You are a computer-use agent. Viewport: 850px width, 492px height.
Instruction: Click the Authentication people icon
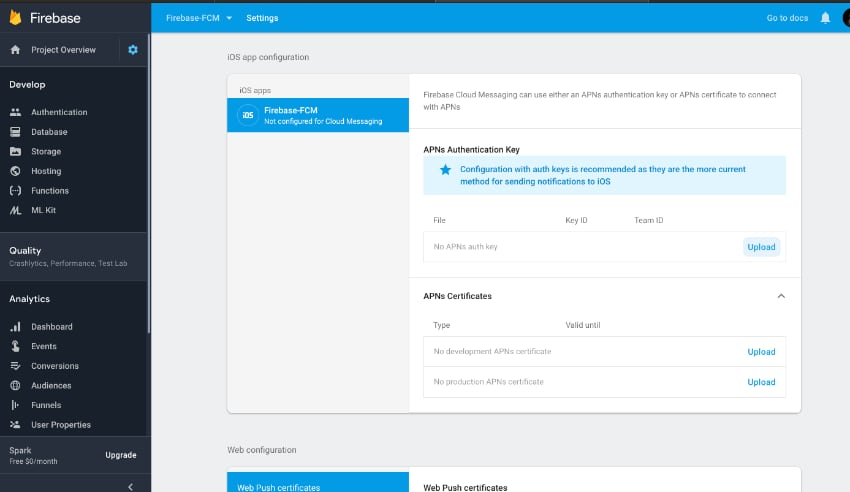point(15,112)
